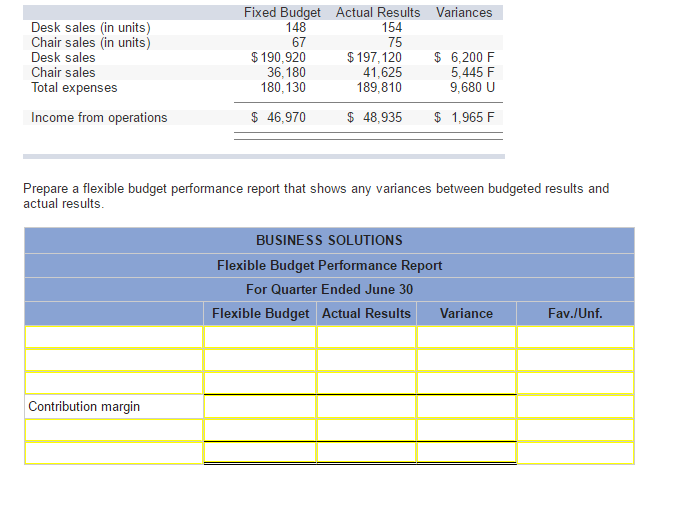Click the Fav./Unf. column header
This screenshot has height=506, width=684.
click(x=575, y=314)
